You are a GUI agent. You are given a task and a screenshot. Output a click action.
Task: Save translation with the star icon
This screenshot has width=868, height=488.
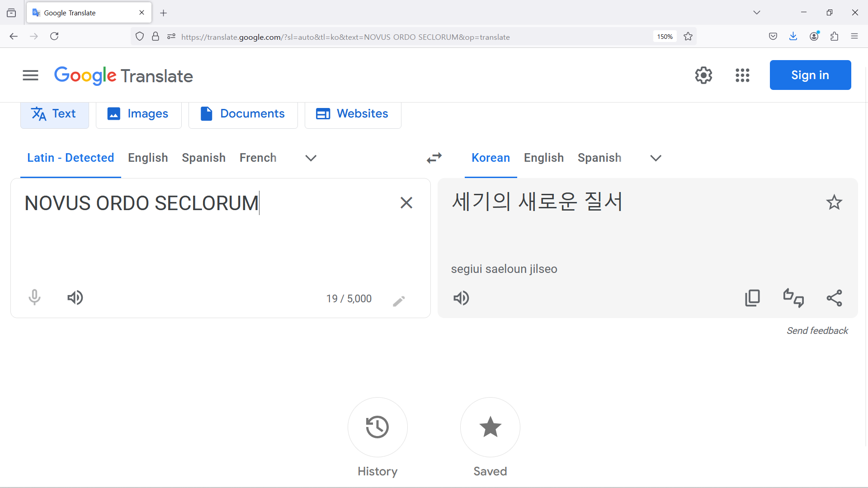tap(834, 202)
